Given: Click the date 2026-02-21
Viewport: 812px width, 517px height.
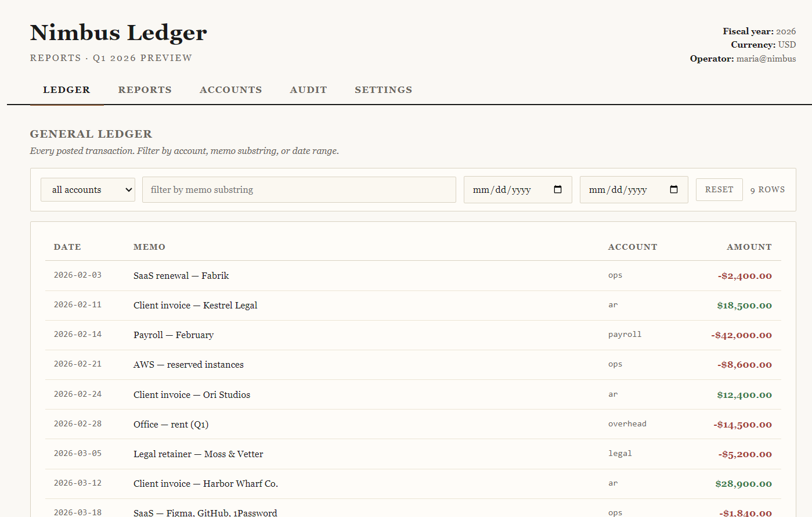Looking at the screenshot, I should click(78, 364).
